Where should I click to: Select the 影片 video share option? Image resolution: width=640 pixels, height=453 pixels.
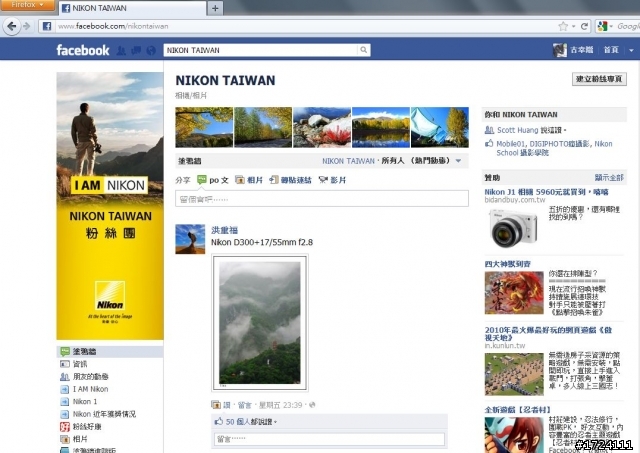click(x=332, y=180)
